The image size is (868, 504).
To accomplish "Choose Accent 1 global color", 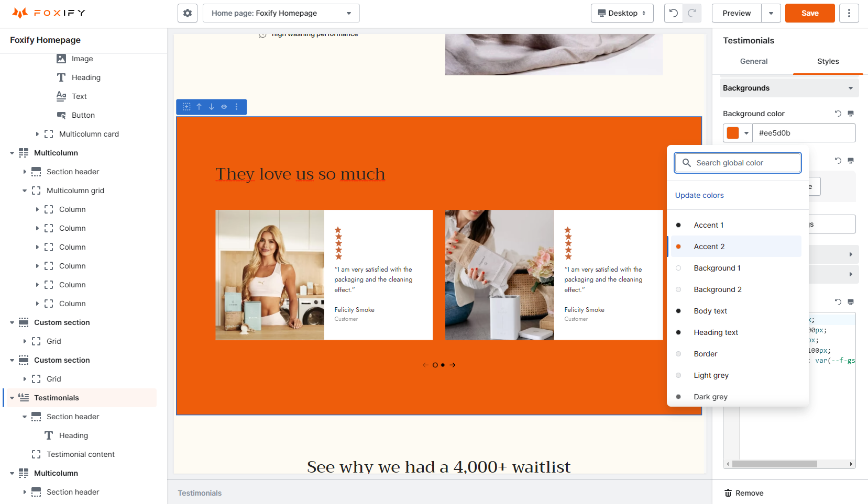I will 737,225.
